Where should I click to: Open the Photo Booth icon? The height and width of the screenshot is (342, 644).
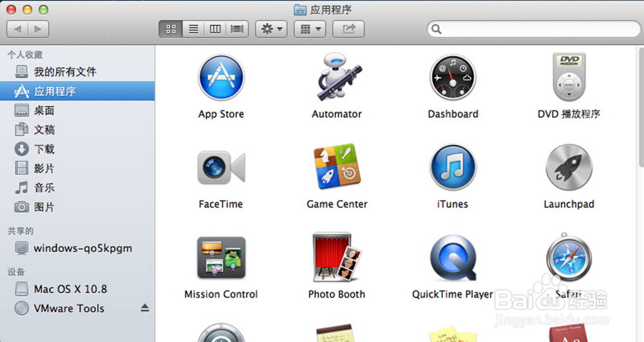pos(337,256)
